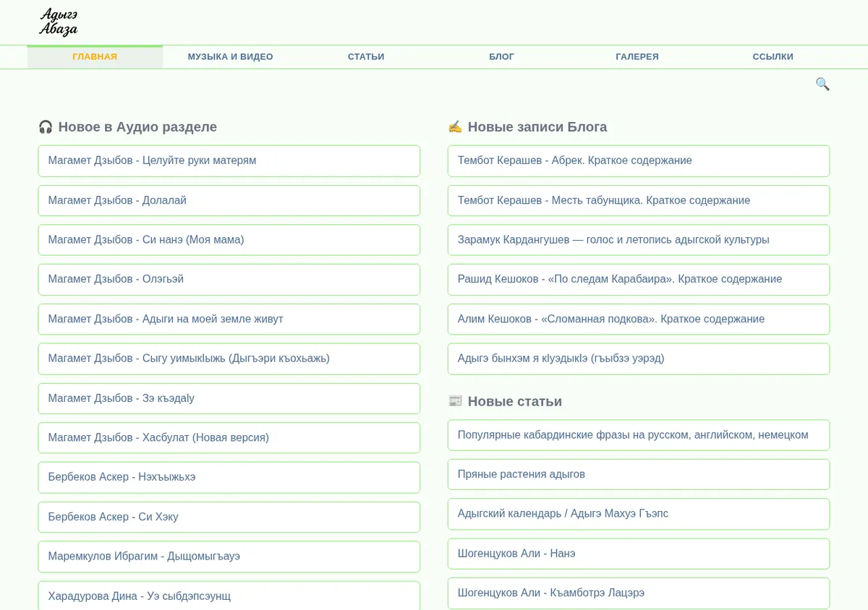Screen dimensions: 868x610
Task: Click the magnifying glass search icon
Action: [x=822, y=84]
